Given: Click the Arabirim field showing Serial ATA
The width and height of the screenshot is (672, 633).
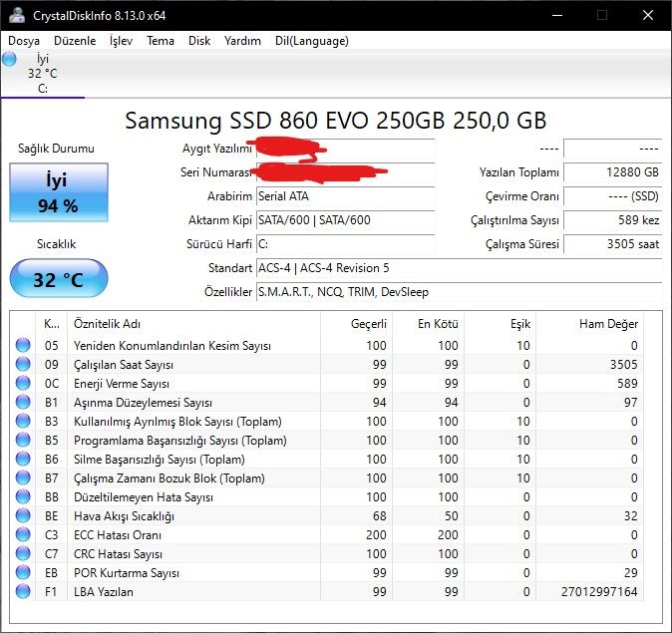Looking at the screenshot, I should pyautogui.click(x=345, y=196).
